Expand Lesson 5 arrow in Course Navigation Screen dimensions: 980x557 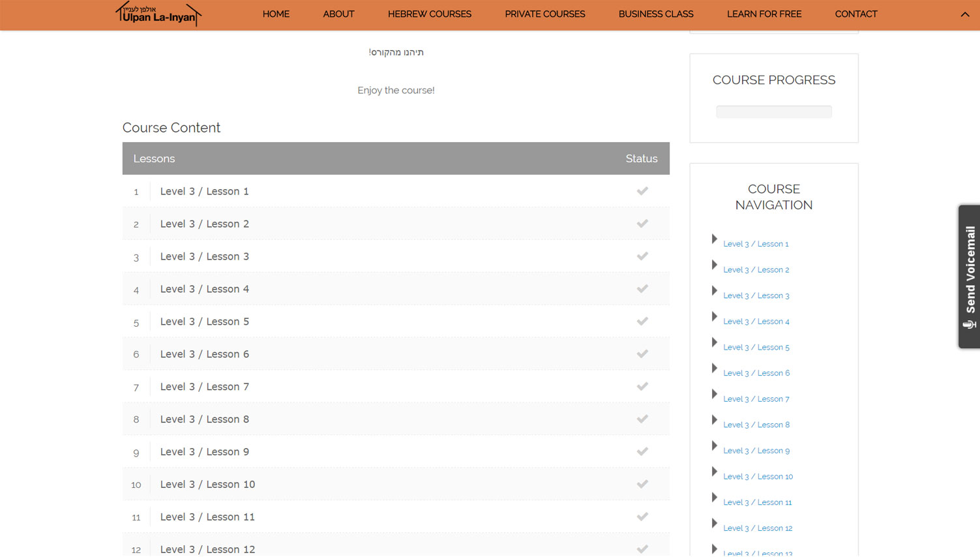pyautogui.click(x=715, y=342)
